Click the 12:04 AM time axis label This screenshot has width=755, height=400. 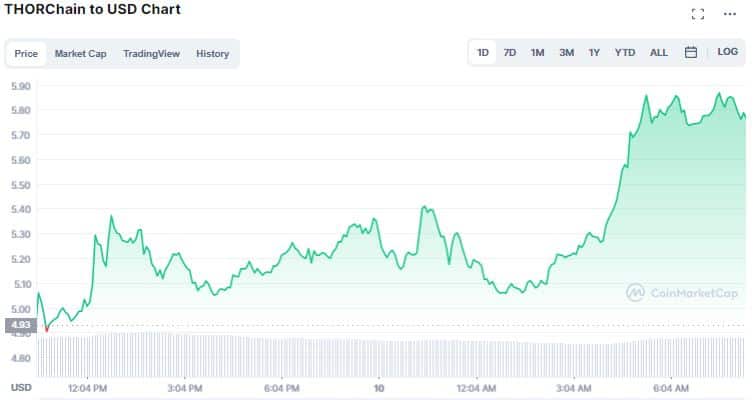click(476, 388)
